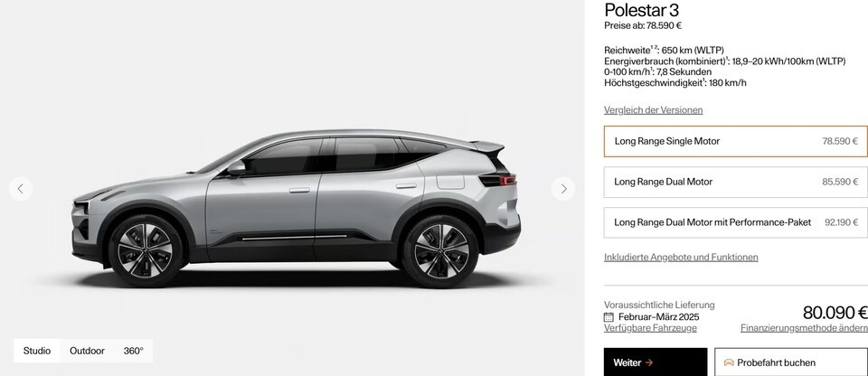Open the Verfügbare Fahrzeuge link
The width and height of the screenshot is (868, 376).
click(x=650, y=328)
